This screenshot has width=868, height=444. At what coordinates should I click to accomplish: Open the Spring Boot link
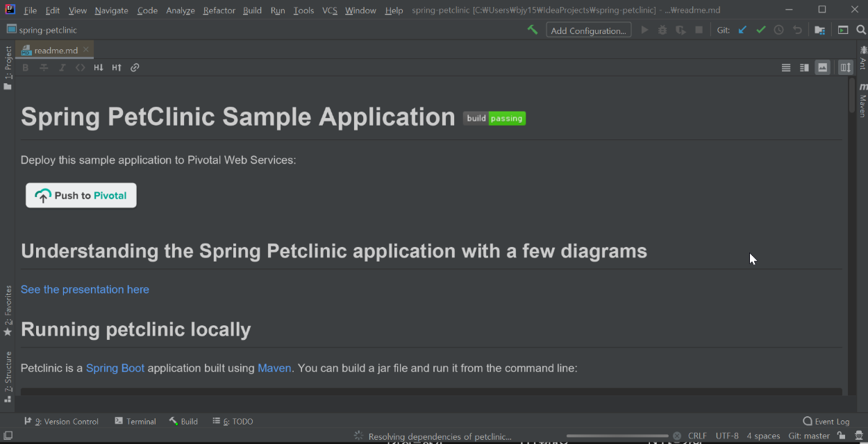[115, 368]
